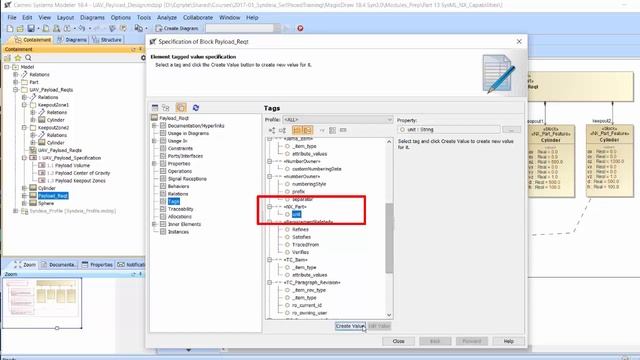Click the New Project toolbar icon
The height and width of the screenshot is (360, 640).
(x=10, y=29)
